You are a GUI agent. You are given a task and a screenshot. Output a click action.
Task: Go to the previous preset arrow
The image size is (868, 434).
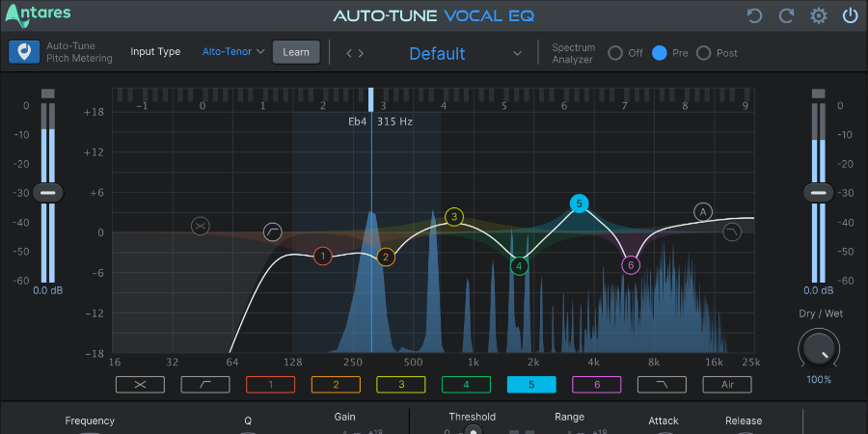(x=349, y=53)
